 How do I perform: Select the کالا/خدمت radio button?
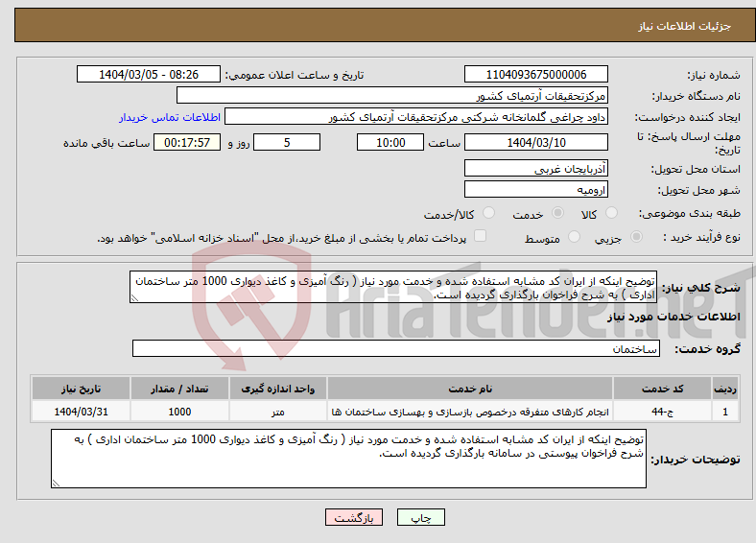488,213
